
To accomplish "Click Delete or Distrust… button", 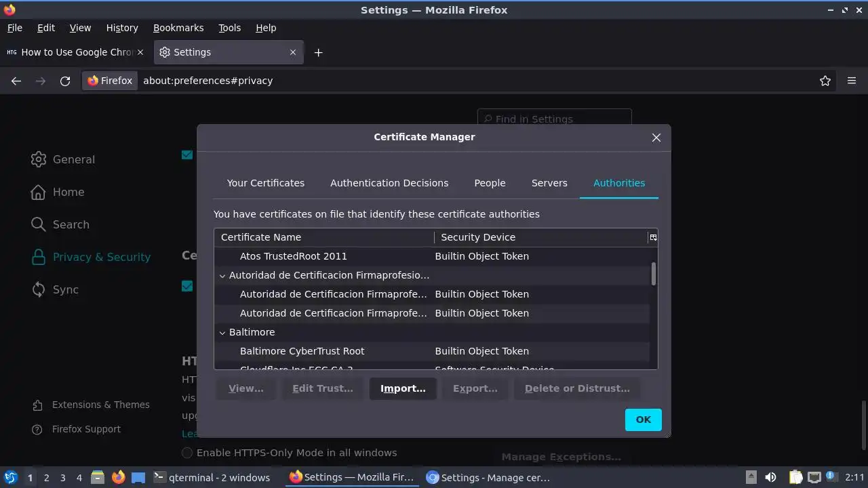I will [x=577, y=388].
